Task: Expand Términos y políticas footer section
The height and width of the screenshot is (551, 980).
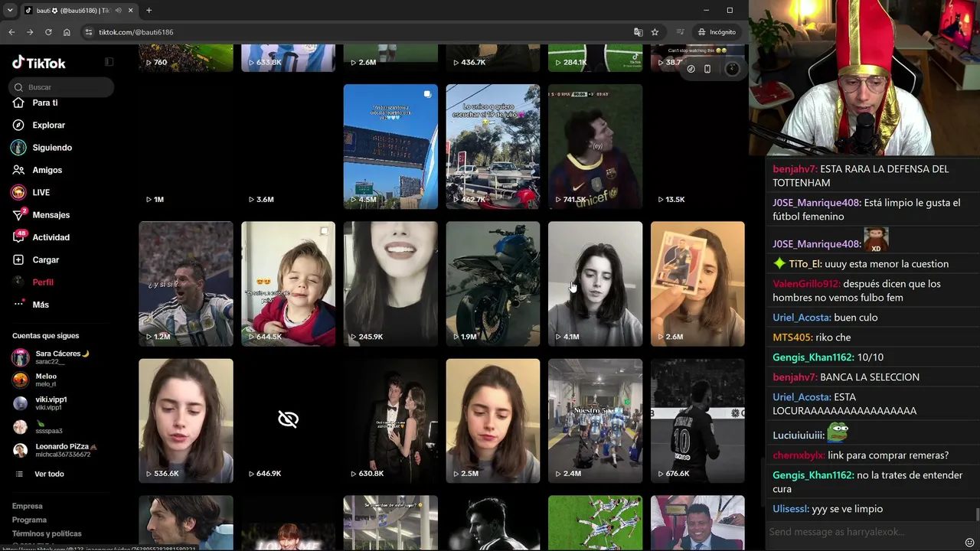Action: pyautogui.click(x=47, y=533)
